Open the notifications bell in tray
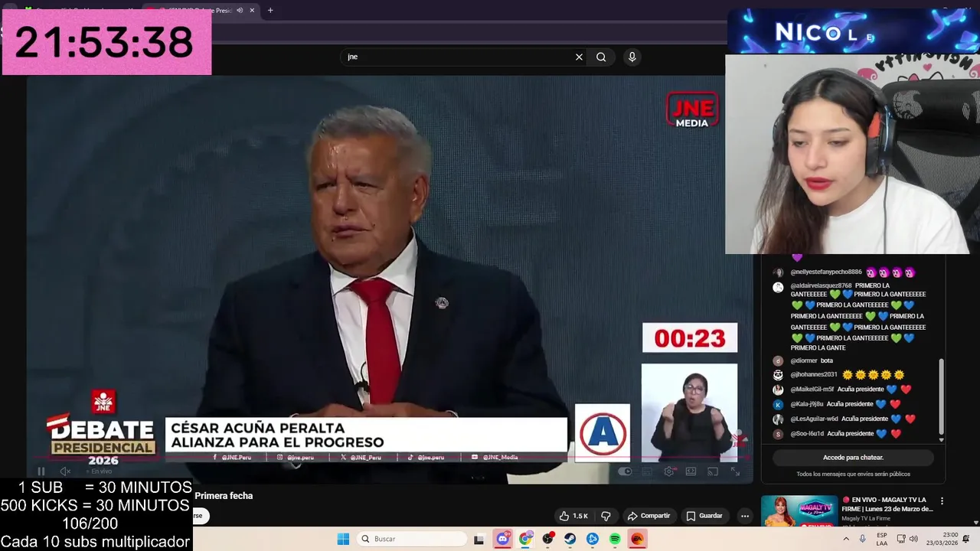 point(966,539)
